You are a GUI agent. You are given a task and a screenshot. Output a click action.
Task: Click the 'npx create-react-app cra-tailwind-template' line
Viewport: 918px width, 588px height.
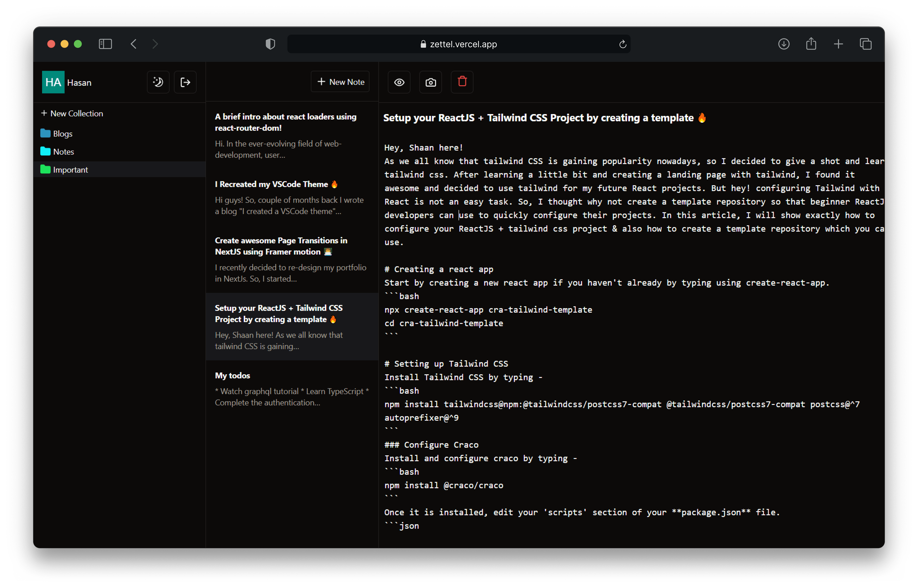point(488,310)
